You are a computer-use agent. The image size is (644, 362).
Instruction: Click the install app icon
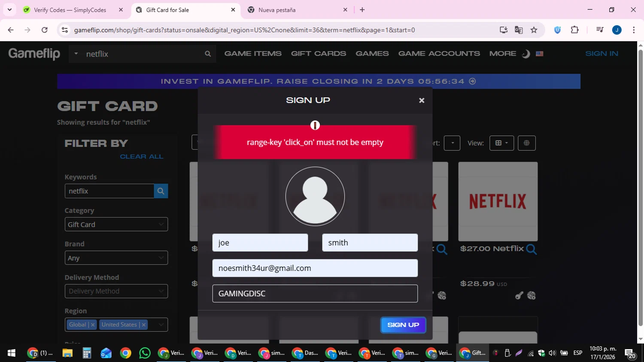click(x=503, y=30)
